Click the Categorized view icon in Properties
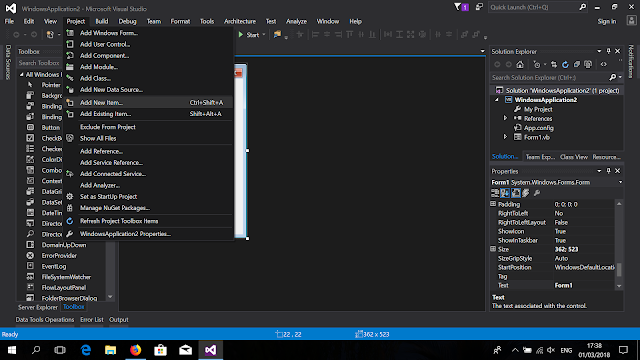 495,193
